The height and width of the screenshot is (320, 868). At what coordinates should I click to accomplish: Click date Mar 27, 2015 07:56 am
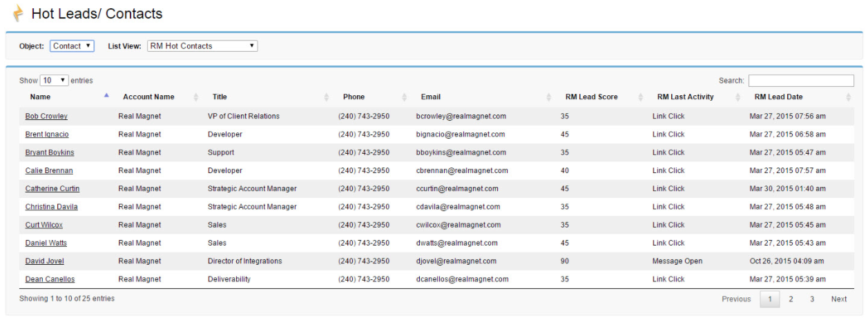pos(788,117)
